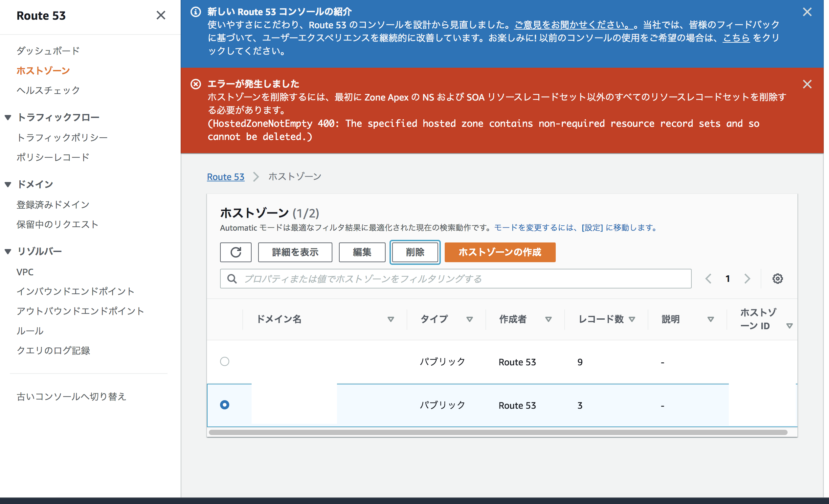Dismiss the red error notification with its X icon
This screenshot has width=829, height=504.
(x=807, y=84)
